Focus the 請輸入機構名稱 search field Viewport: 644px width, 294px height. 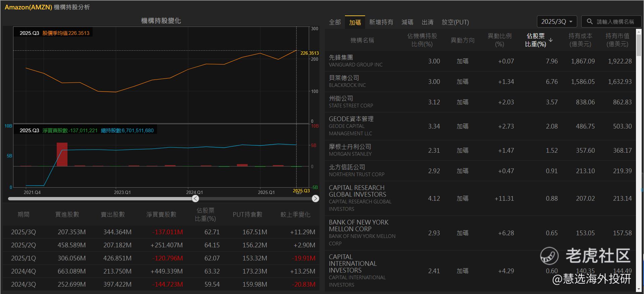click(615, 22)
